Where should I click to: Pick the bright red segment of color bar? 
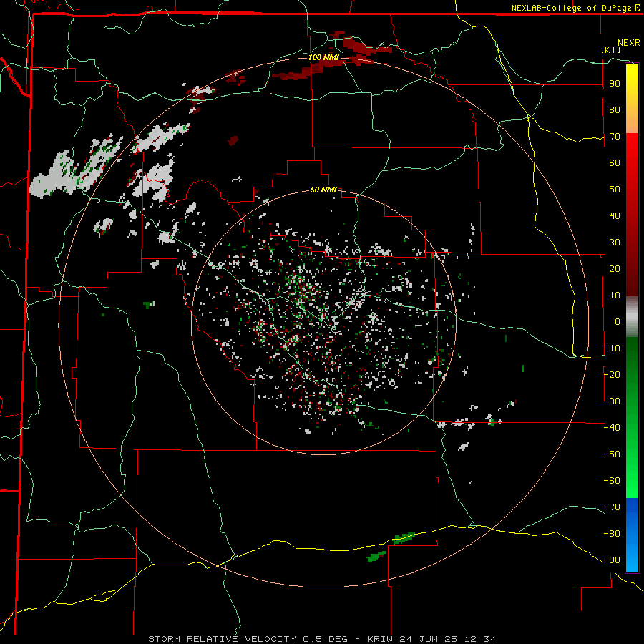(x=632, y=165)
